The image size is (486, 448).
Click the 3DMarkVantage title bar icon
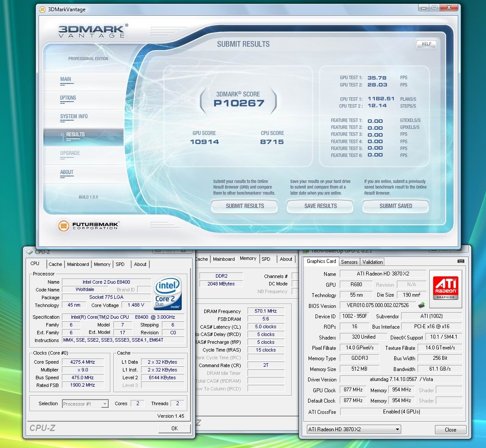(42, 9)
